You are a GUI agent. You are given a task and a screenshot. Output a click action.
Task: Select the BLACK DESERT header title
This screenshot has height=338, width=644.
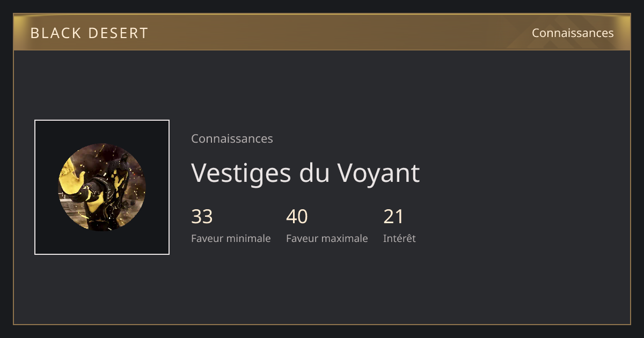[89, 33]
